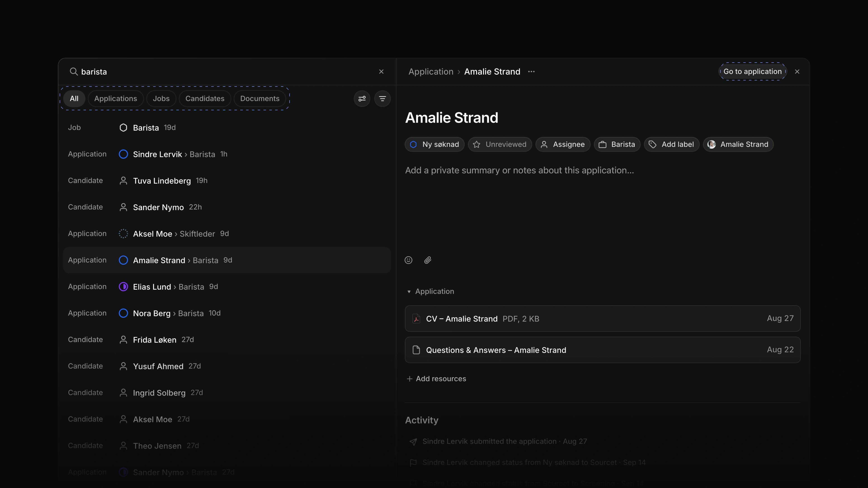Select the Ingrid Solberg candidate result
Image resolution: width=868 pixels, height=488 pixels.
(x=227, y=393)
